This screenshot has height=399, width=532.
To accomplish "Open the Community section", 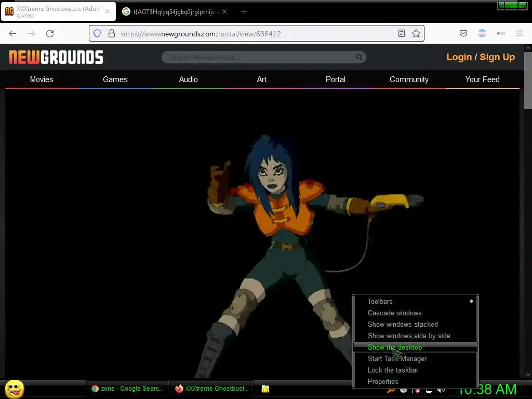I will pos(409,79).
